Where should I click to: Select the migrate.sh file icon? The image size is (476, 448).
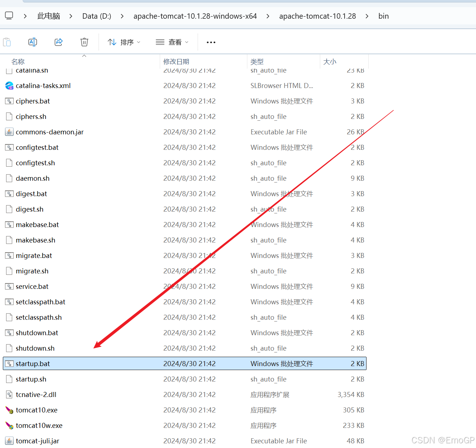point(9,271)
